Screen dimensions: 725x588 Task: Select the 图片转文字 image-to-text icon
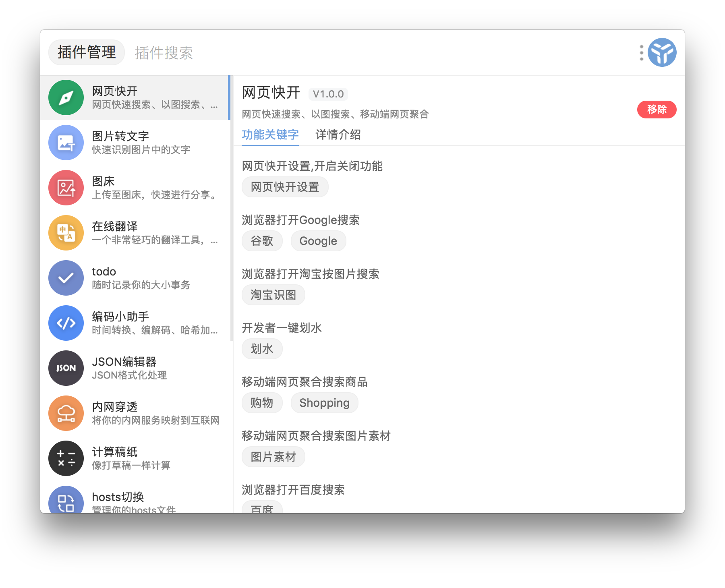pos(66,143)
